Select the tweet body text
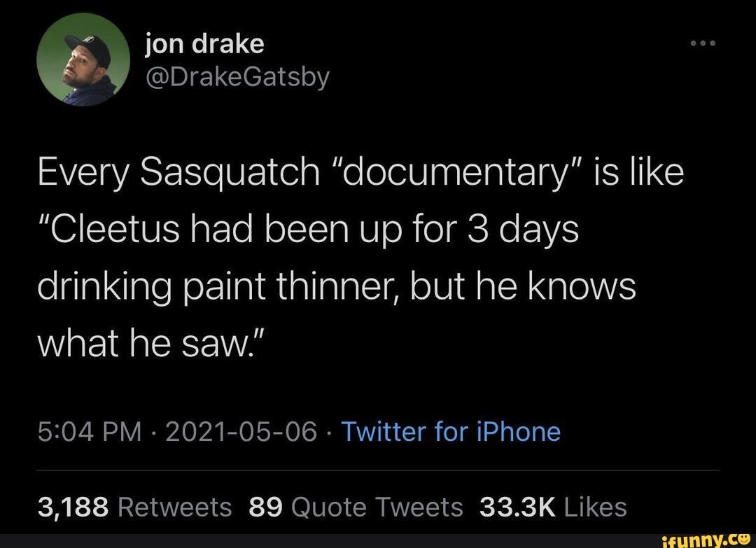 [336, 255]
